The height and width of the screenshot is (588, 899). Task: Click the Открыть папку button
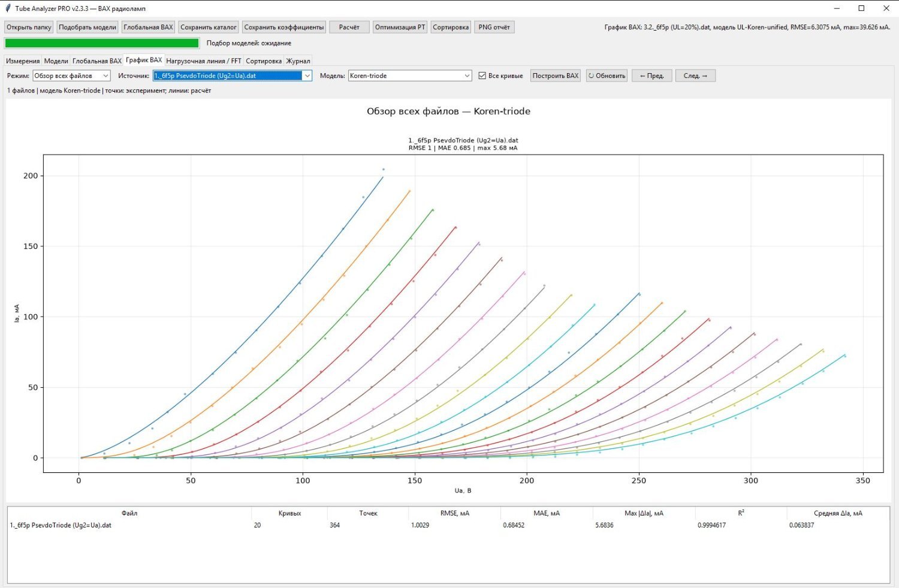tap(29, 27)
